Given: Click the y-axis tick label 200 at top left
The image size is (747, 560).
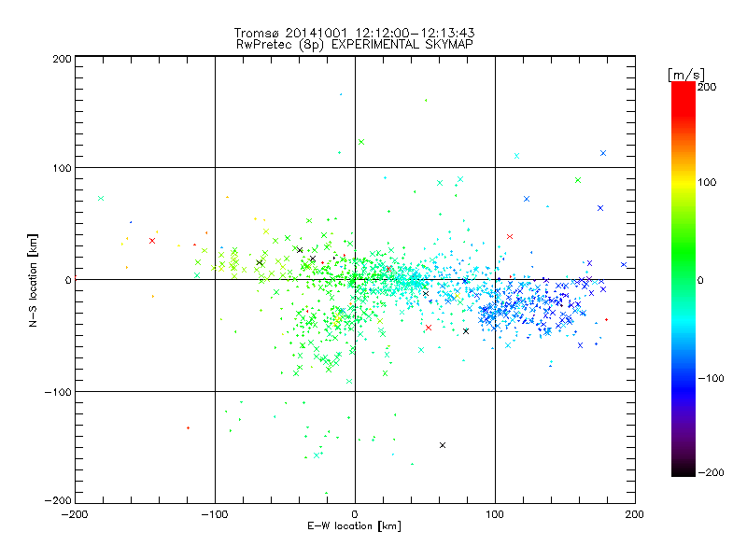Looking at the screenshot, I should [x=62, y=59].
